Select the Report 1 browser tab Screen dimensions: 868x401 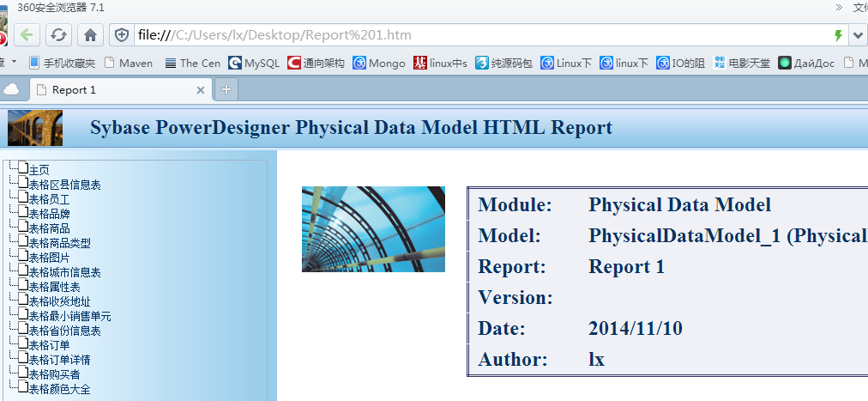click(x=121, y=89)
